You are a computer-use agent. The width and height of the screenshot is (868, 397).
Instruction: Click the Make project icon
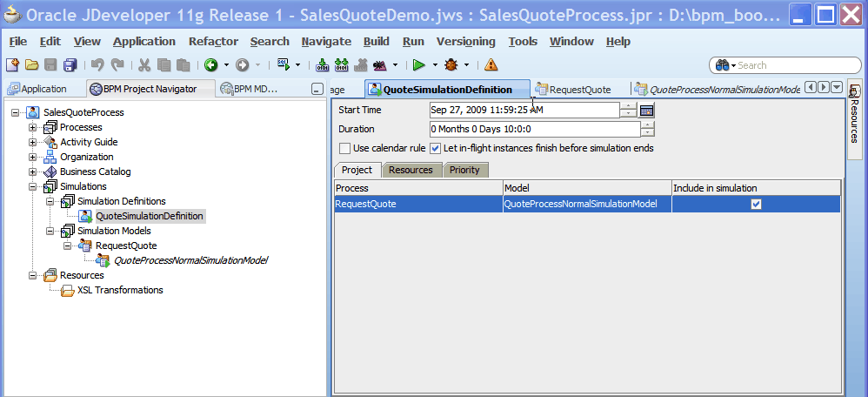(x=322, y=65)
